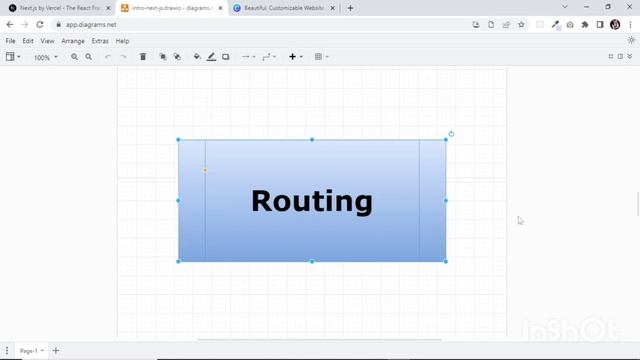This screenshot has width=640, height=360.
Task: Open the Extensions puzzle piece menu
Action: [585, 24]
